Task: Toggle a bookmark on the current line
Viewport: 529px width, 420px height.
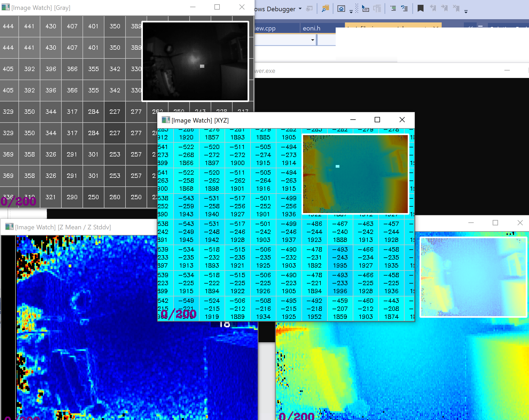Action: pyautogui.click(x=421, y=8)
